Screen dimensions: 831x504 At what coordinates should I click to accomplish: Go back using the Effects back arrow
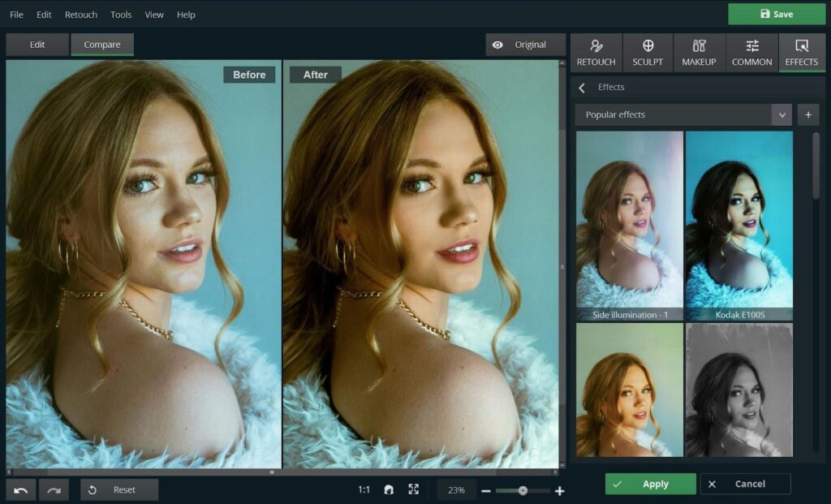(x=582, y=88)
